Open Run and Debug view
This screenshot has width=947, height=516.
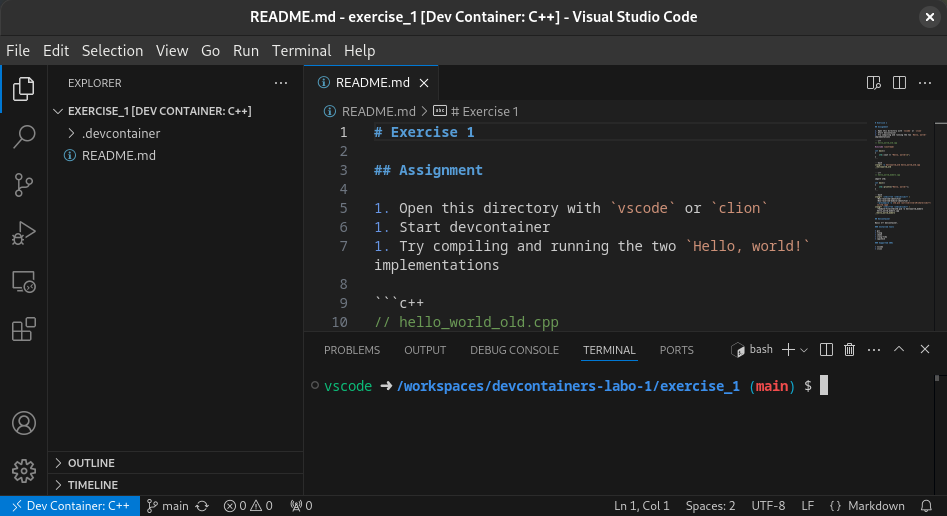[24, 233]
